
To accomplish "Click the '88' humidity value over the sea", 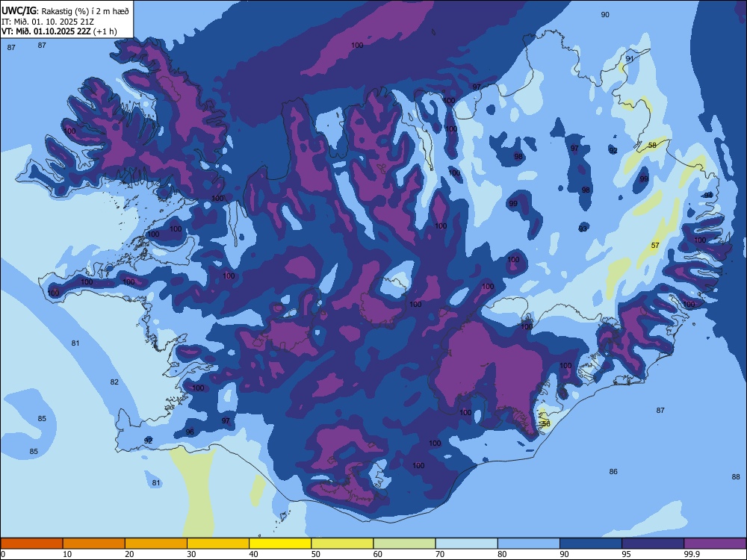I will coord(736,476).
